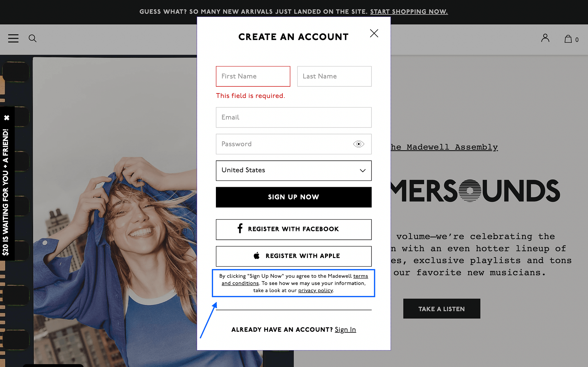Click the First Name input field
The width and height of the screenshot is (588, 367).
[253, 76]
